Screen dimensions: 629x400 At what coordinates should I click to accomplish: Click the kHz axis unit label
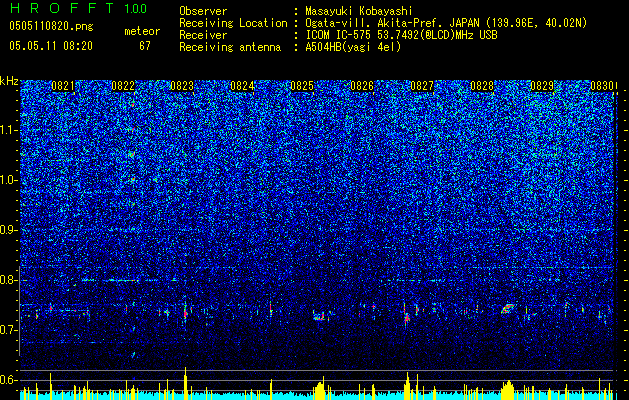(x=9, y=81)
